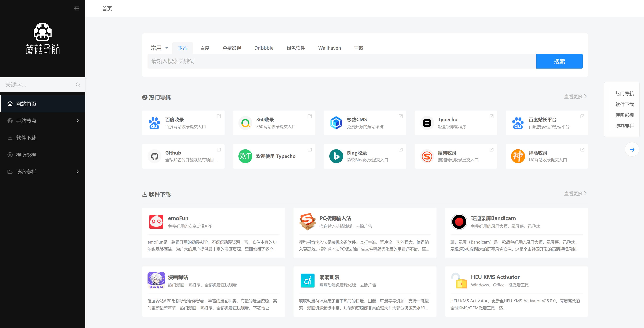
Task: Click the Bandicam red record icon
Action: 459,222
